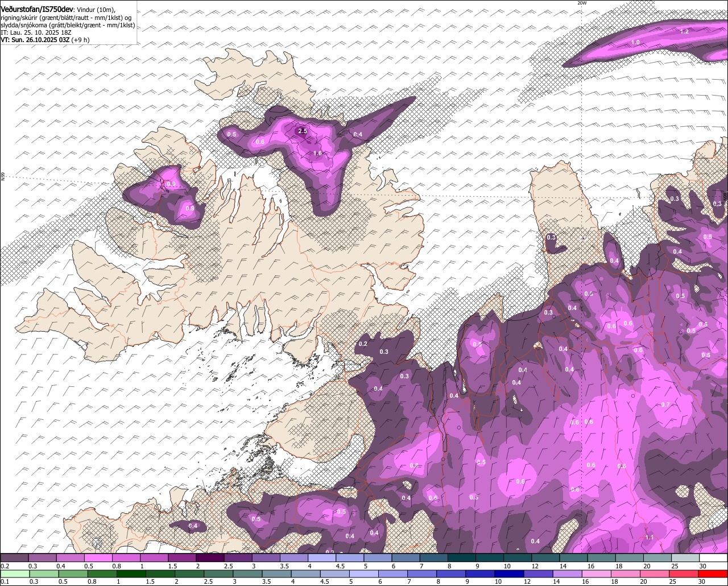The width and height of the screenshot is (728, 586).
Task: Click the '0.1' label under the rain scale
Action: 5,582
